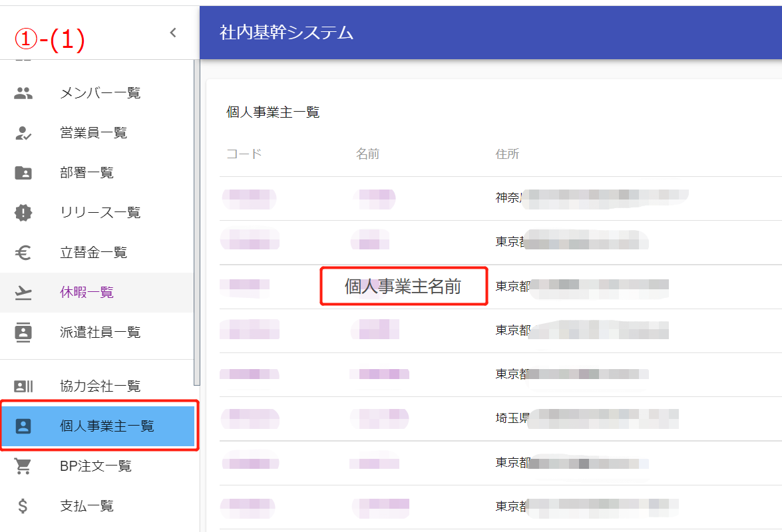Viewport: 782px width, 532px height.
Task: Go to 休暇一覧 page
Action: (87, 293)
